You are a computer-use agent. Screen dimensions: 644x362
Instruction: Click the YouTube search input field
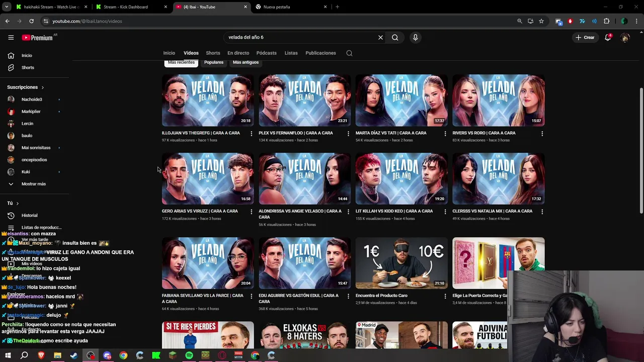point(301,37)
